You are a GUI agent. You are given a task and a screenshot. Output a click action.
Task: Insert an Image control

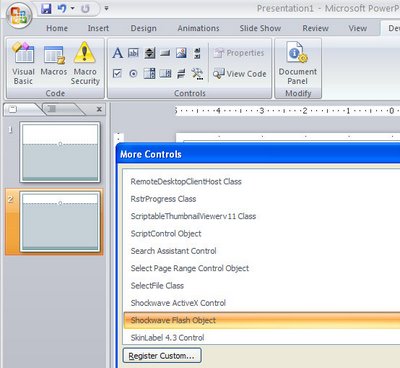(181, 53)
